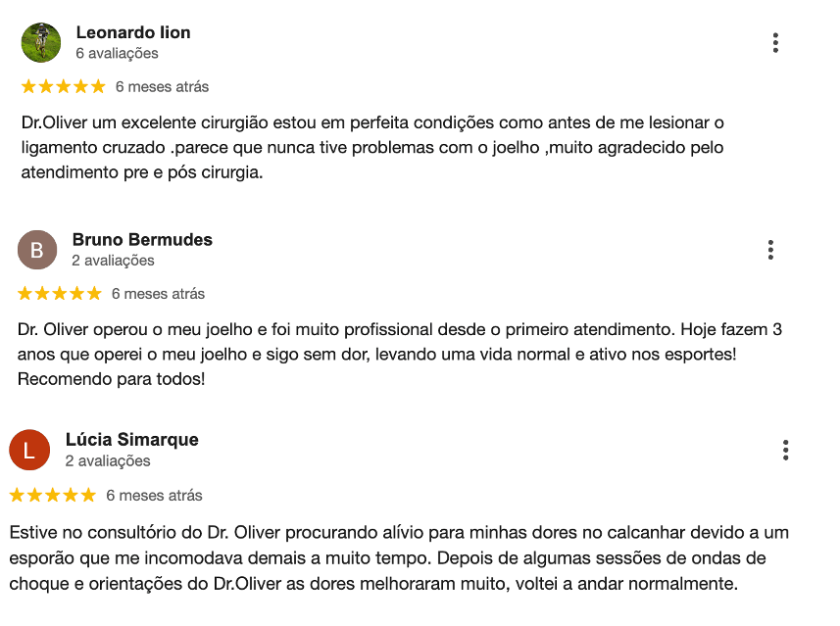
Task: Open Lúcia Simarque's profile name link
Action: [x=131, y=440]
